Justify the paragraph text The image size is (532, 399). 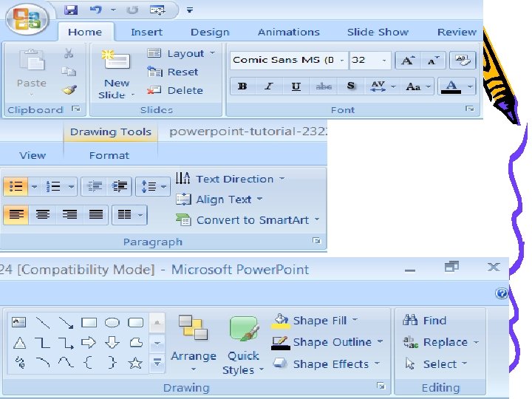coord(95,215)
